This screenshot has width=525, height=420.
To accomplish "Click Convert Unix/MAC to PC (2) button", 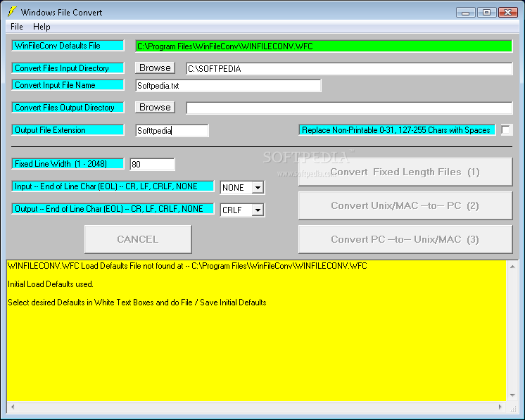I will click(x=405, y=205).
